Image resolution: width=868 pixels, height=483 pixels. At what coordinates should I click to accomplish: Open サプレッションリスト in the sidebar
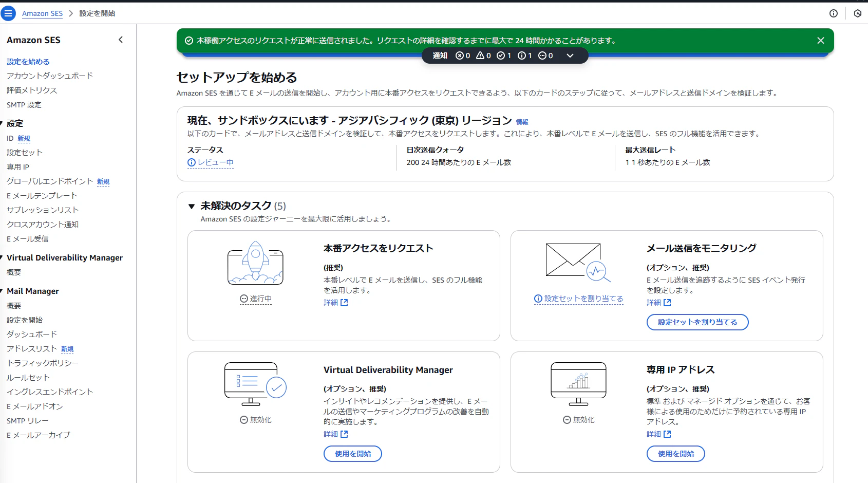pos(43,210)
